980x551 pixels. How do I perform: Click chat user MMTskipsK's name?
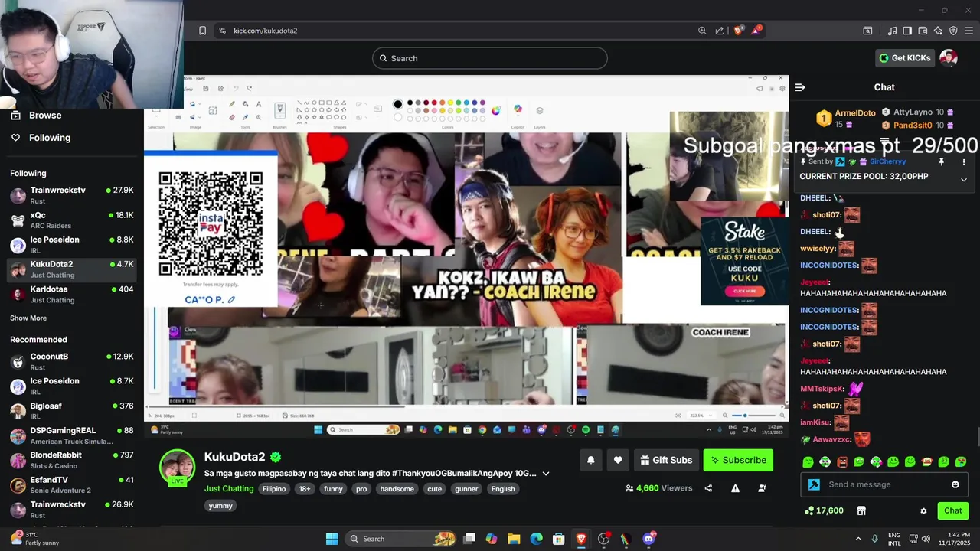pyautogui.click(x=822, y=389)
